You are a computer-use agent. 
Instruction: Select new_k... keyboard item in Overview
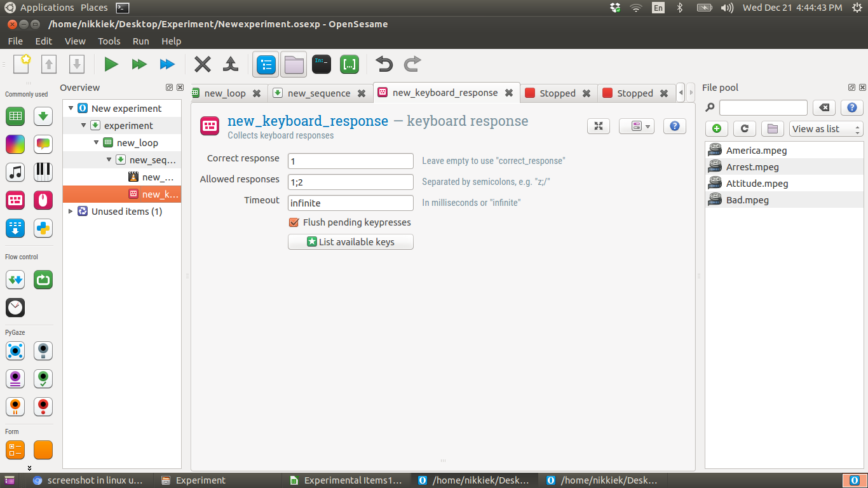click(122, 194)
